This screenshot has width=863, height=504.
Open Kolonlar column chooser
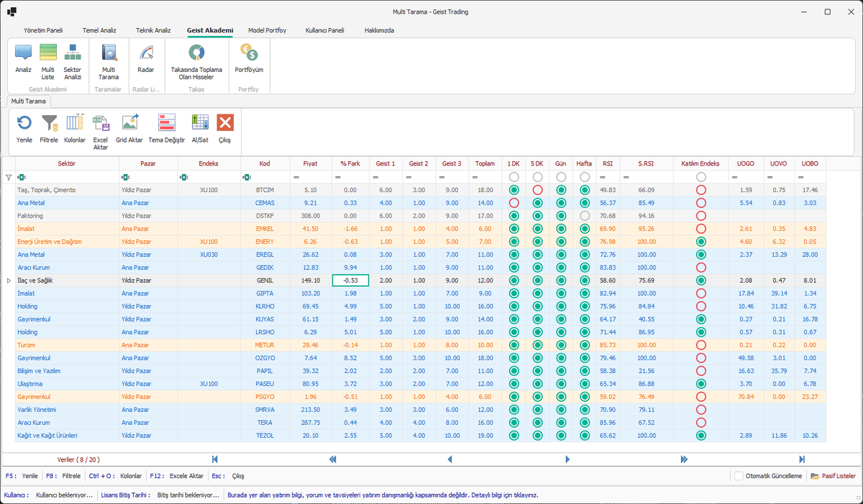(x=75, y=128)
